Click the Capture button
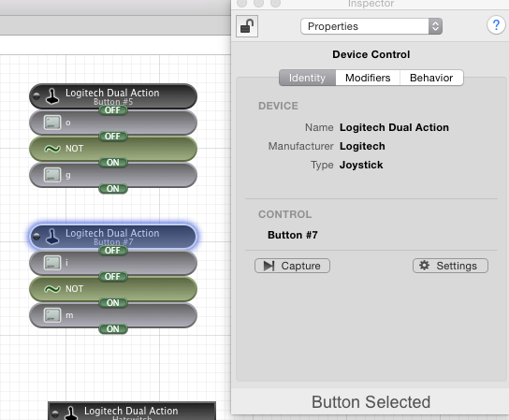509x420 pixels. 292,266
